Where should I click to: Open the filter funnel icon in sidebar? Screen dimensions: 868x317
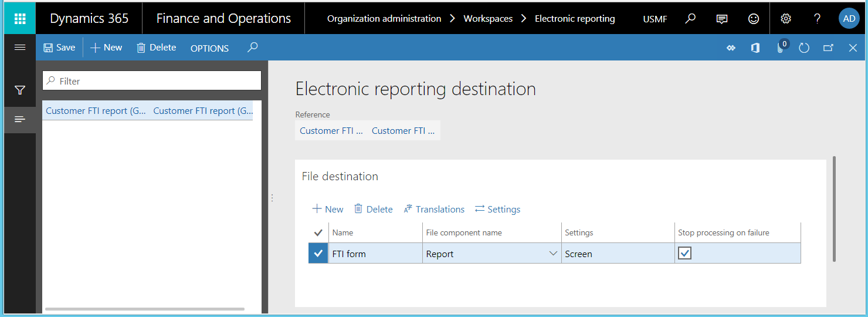click(x=20, y=90)
